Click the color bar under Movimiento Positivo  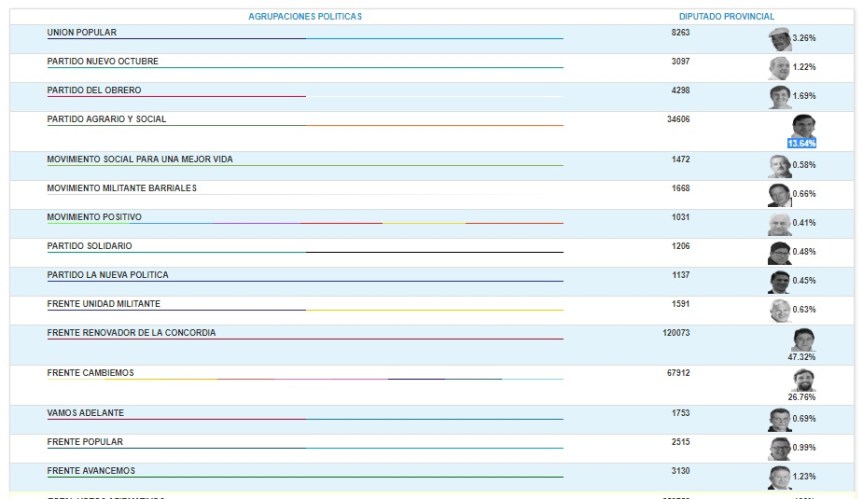305,223
